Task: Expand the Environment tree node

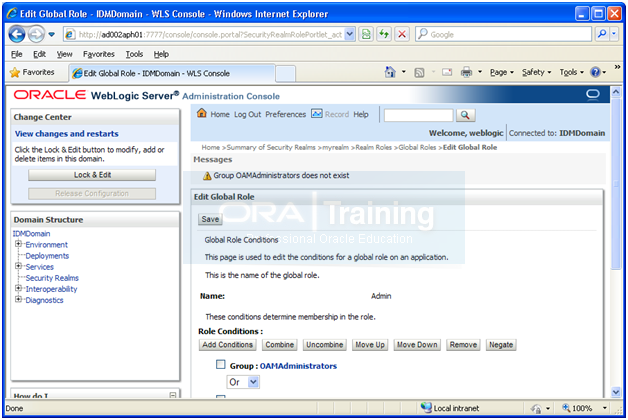Action: [18, 244]
